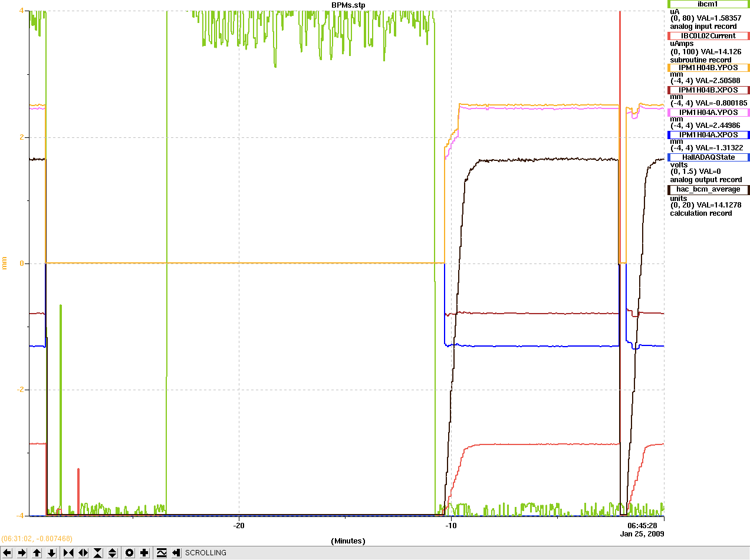Click the -10 x-axis tick label
Screen dimensions: 750x560
tap(450, 525)
